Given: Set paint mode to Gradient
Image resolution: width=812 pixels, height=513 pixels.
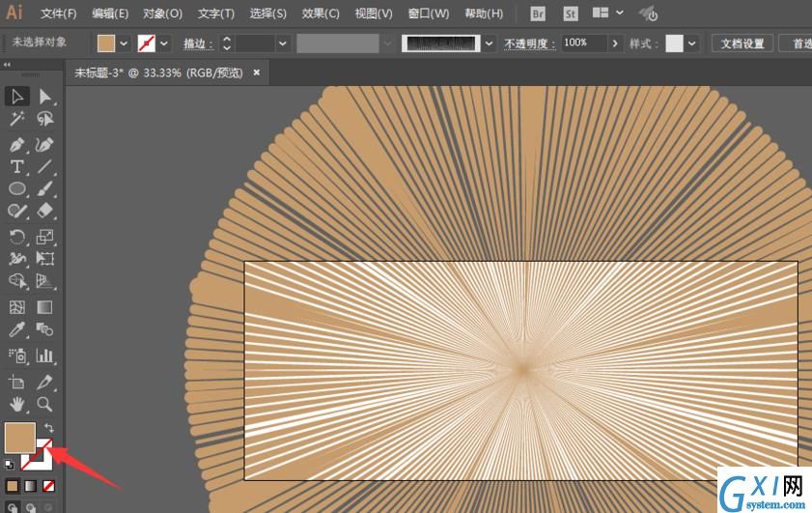Looking at the screenshot, I should pyautogui.click(x=31, y=486).
